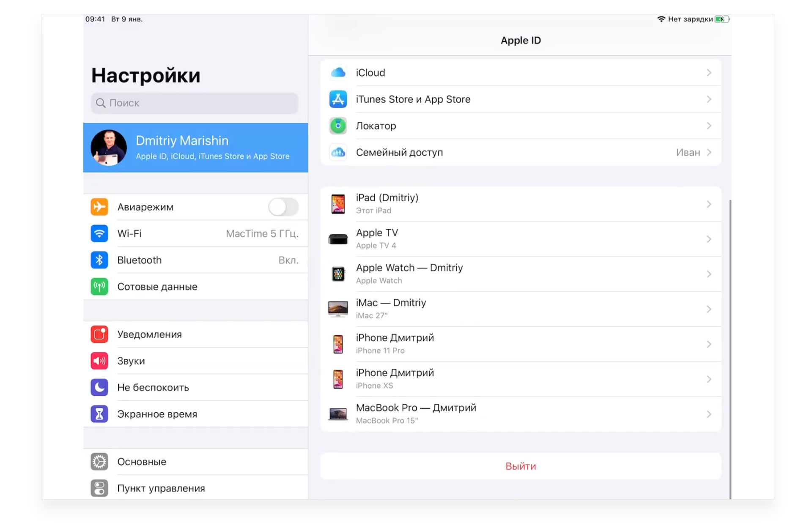Open the iCloud settings row
812x523 pixels.
(521, 73)
